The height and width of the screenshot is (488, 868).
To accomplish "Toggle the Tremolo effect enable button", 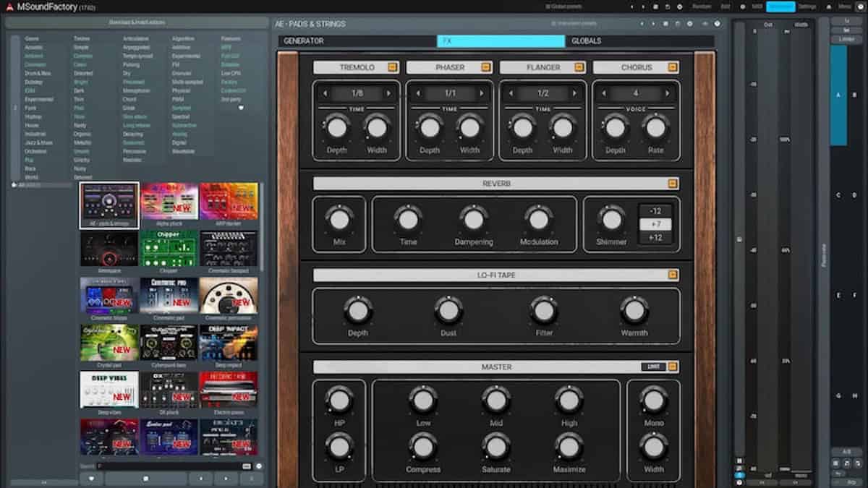I will [x=392, y=67].
